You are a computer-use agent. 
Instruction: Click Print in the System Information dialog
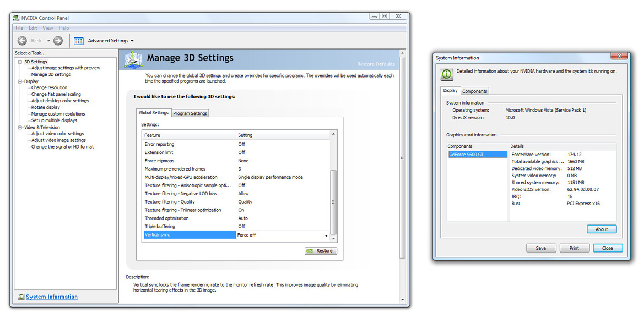tap(574, 248)
